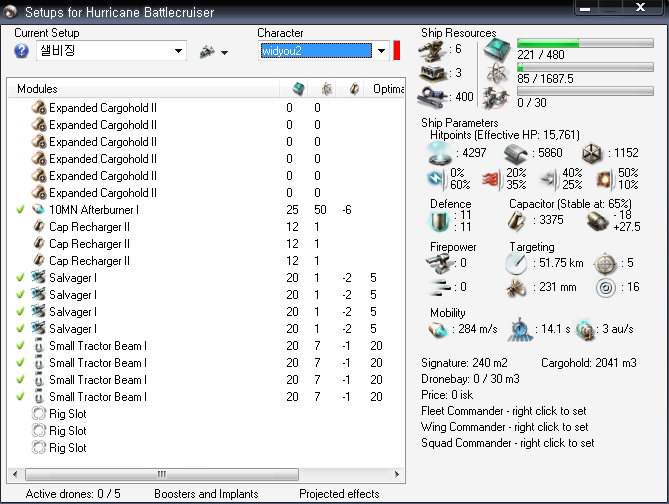Image resolution: width=669 pixels, height=504 pixels.
Task: Click Projected effects
Action: (339, 494)
